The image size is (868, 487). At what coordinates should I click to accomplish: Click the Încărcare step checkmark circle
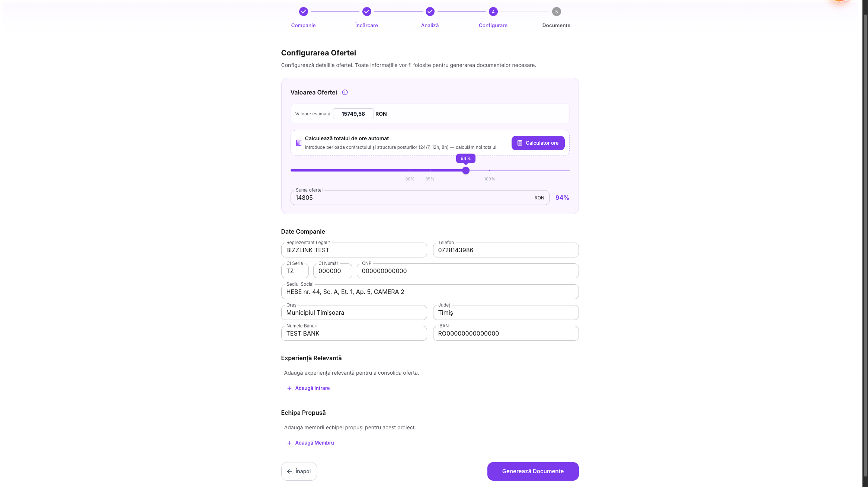click(x=367, y=12)
